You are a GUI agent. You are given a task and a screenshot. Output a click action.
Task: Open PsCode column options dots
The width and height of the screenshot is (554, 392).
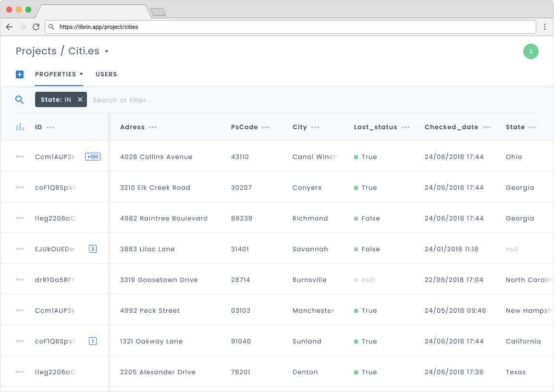(266, 127)
